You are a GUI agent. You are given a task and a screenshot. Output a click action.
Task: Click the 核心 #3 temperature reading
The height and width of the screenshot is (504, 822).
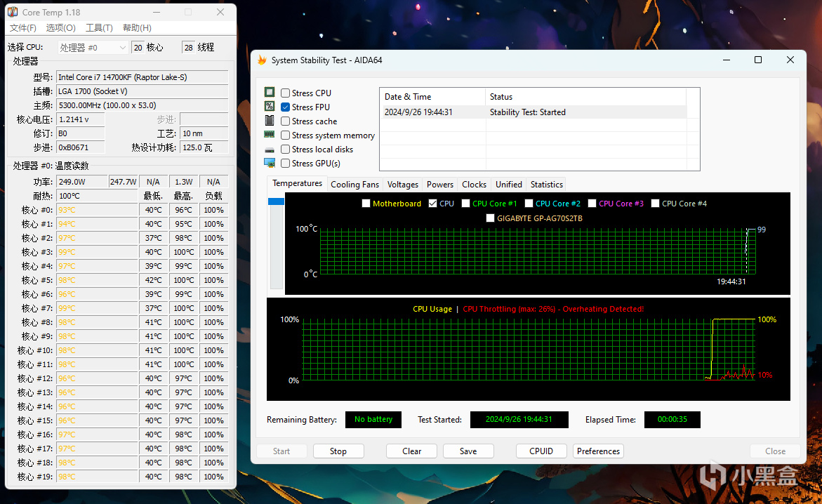[x=96, y=252]
